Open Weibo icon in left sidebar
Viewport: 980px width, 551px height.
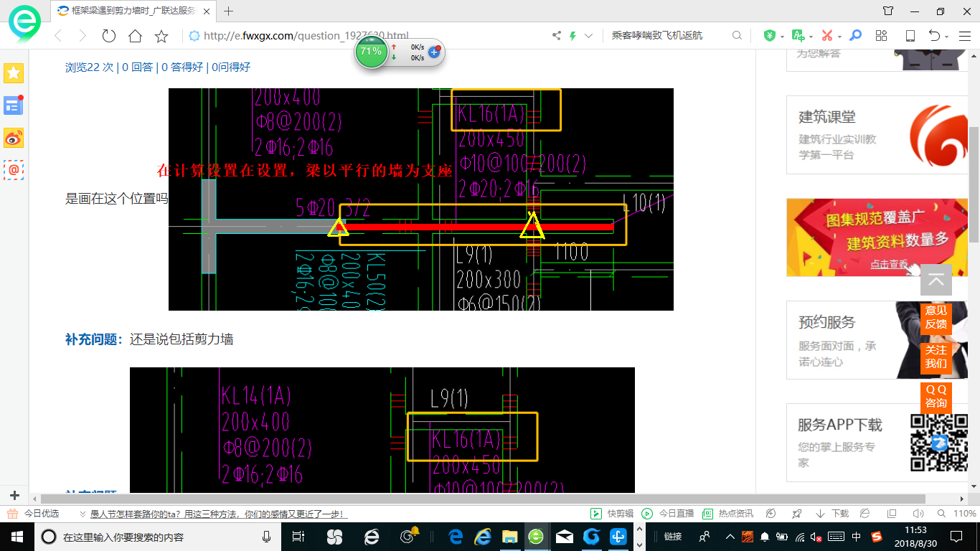[14, 138]
